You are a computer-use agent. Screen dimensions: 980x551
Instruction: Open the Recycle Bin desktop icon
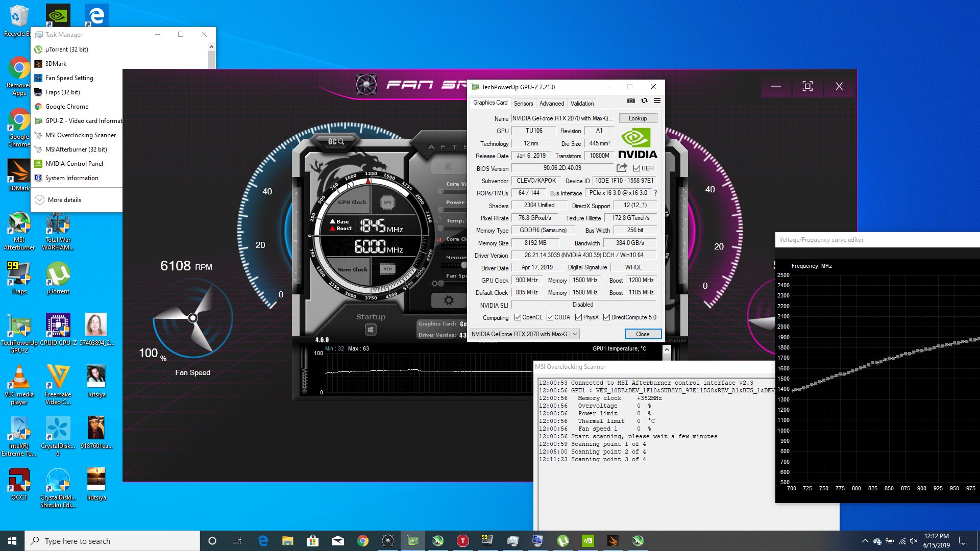pos(19,20)
